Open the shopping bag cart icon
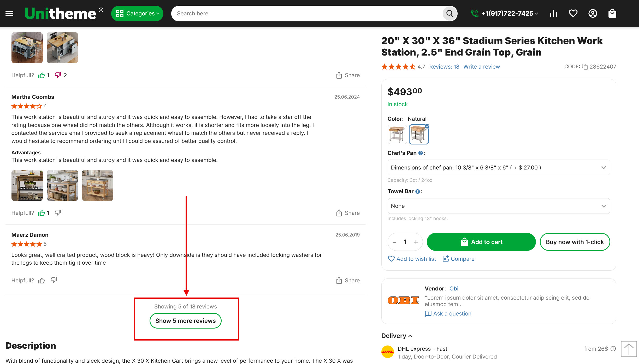 (x=612, y=14)
